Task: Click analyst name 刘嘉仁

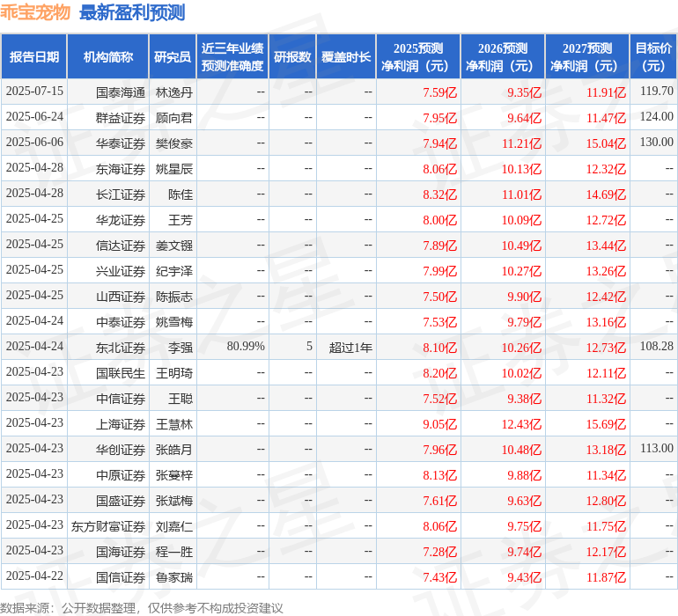Action: click(x=173, y=526)
